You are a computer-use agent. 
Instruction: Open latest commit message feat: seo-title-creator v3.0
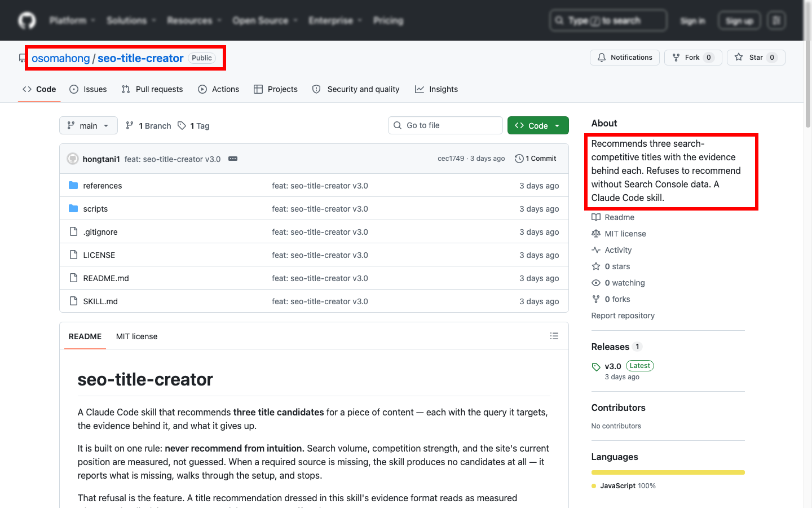point(173,159)
